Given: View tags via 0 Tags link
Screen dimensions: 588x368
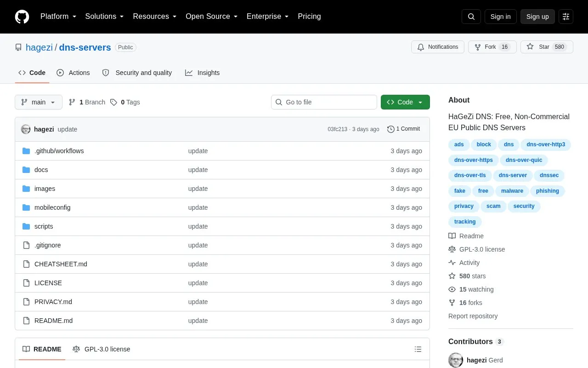Looking at the screenshot, I should tap(125, 102).
